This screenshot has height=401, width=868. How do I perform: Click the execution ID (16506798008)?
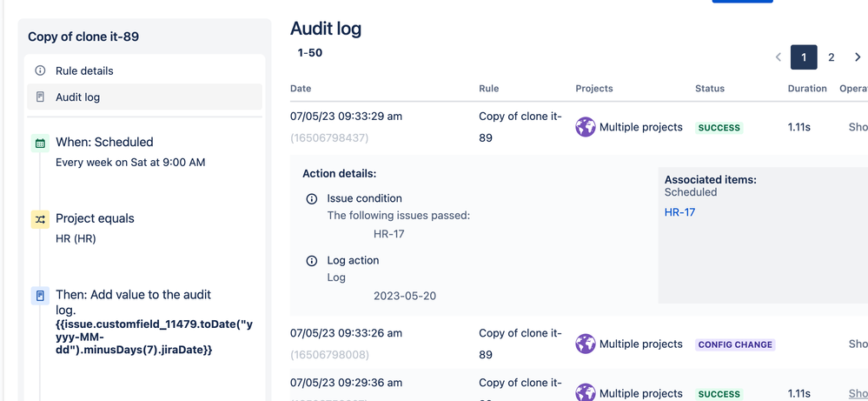pos(329,355)
